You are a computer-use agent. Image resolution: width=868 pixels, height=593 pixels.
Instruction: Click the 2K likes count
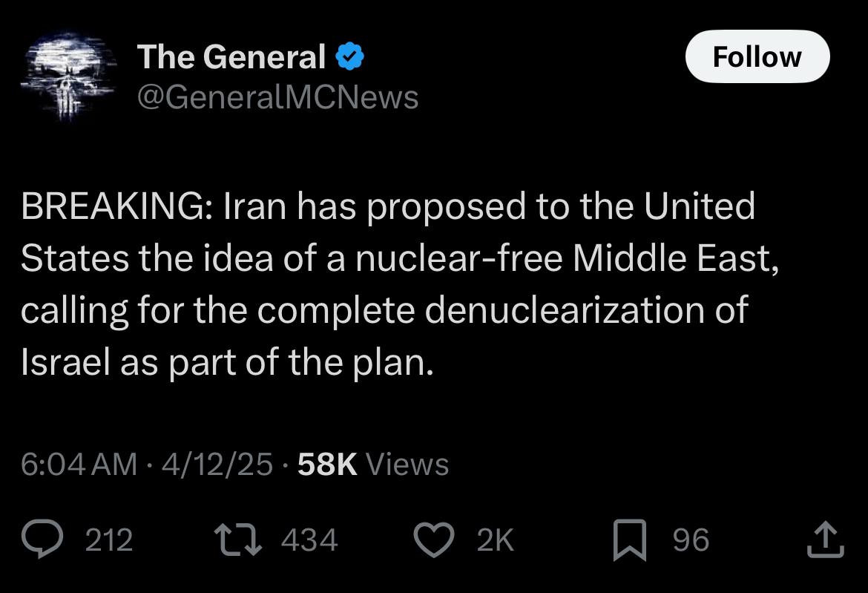[x=495, y=540]
